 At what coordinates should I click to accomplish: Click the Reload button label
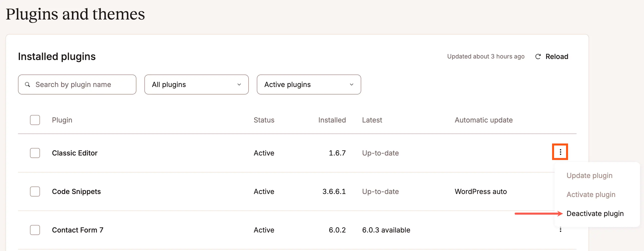click(x=557, y=56)
